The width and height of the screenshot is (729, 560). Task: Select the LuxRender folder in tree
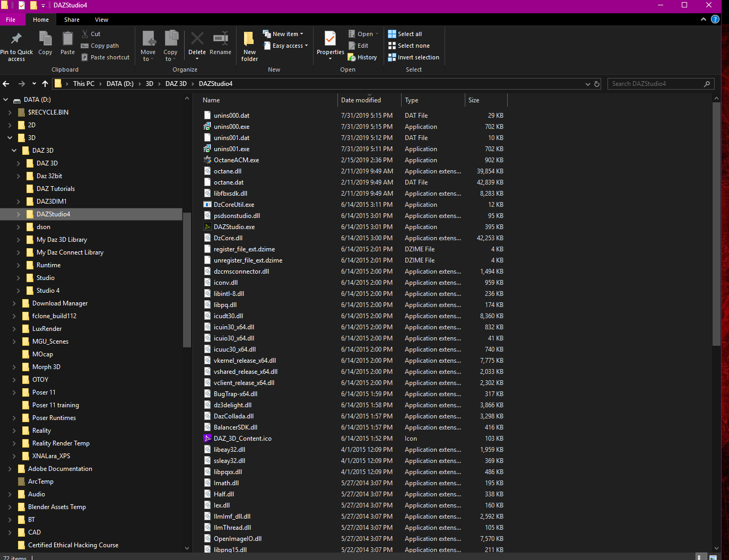click(x=47, y=329)
